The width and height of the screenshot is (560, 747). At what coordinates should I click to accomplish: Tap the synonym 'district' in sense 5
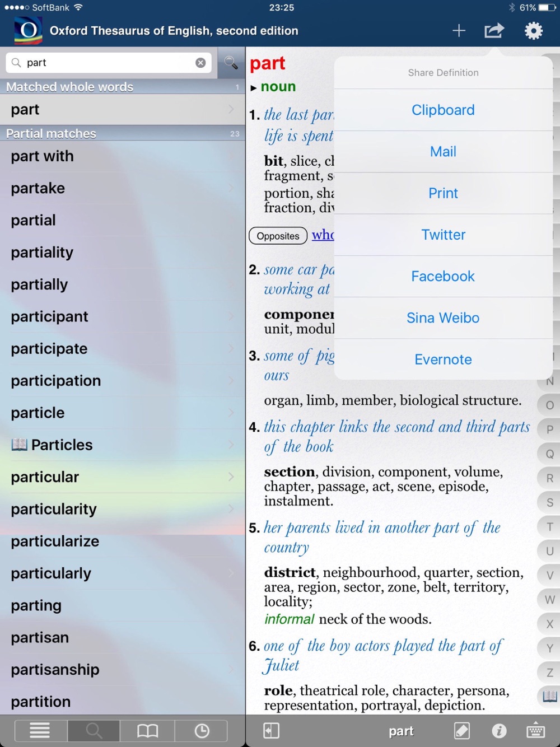tap(290, 572)
